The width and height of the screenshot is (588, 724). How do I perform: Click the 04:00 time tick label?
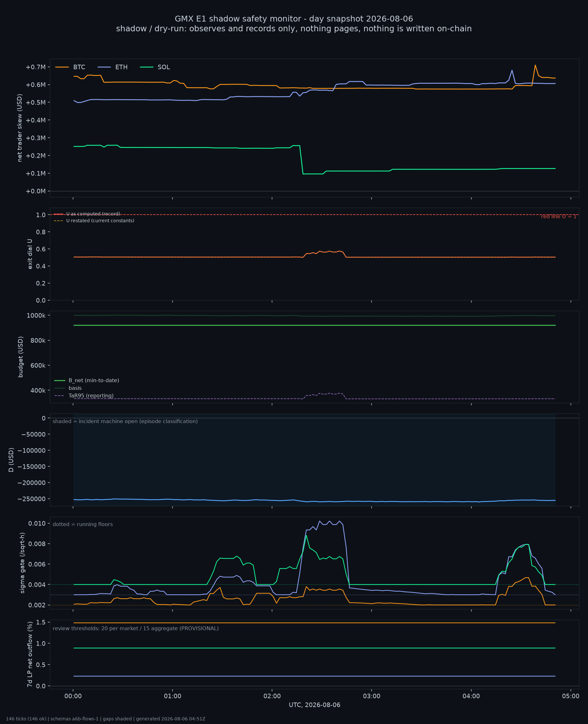click(x=471, y=696)
